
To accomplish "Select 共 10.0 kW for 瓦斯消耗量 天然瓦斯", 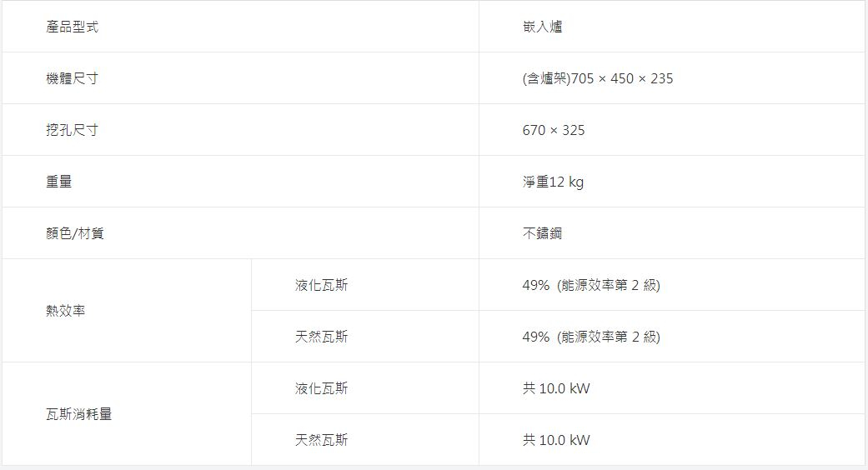I will tap(556, 440).
